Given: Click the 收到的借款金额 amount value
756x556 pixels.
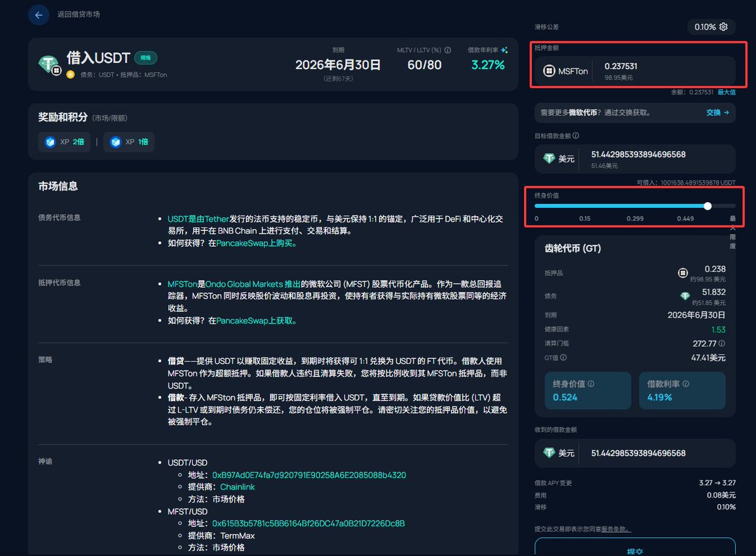Looking at the screenshot, I should (x=638, y=453).
